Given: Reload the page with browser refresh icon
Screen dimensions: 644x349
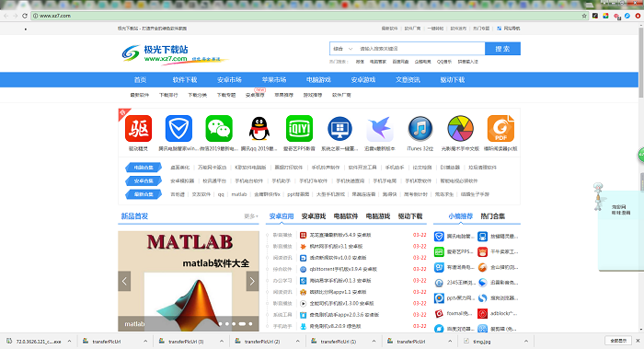Looking at the screenshot, I should click(25, 16).
